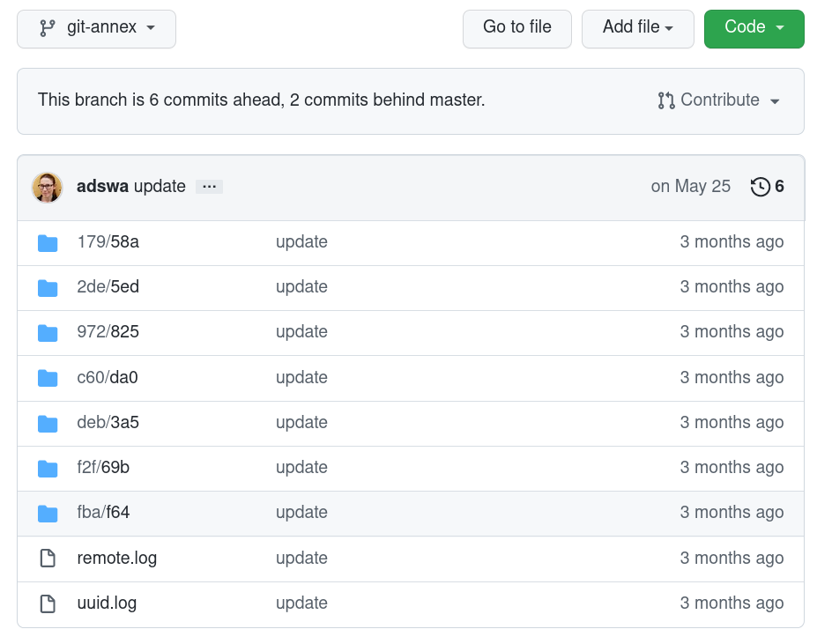
Task: Open the uuid.log file
Action: (x=107, y=603)
